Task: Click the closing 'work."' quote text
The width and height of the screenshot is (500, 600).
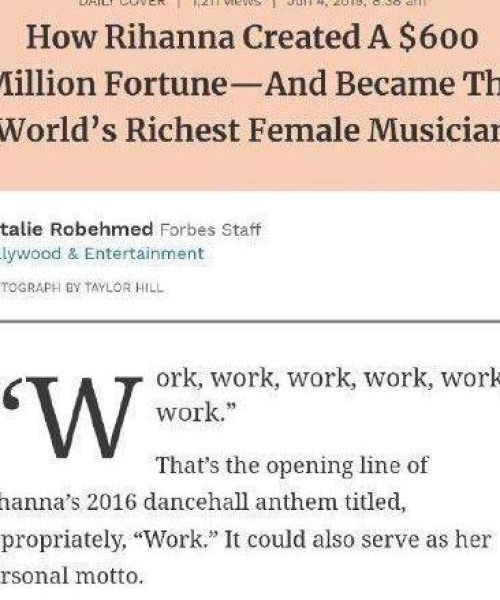Action: point(197,413)
